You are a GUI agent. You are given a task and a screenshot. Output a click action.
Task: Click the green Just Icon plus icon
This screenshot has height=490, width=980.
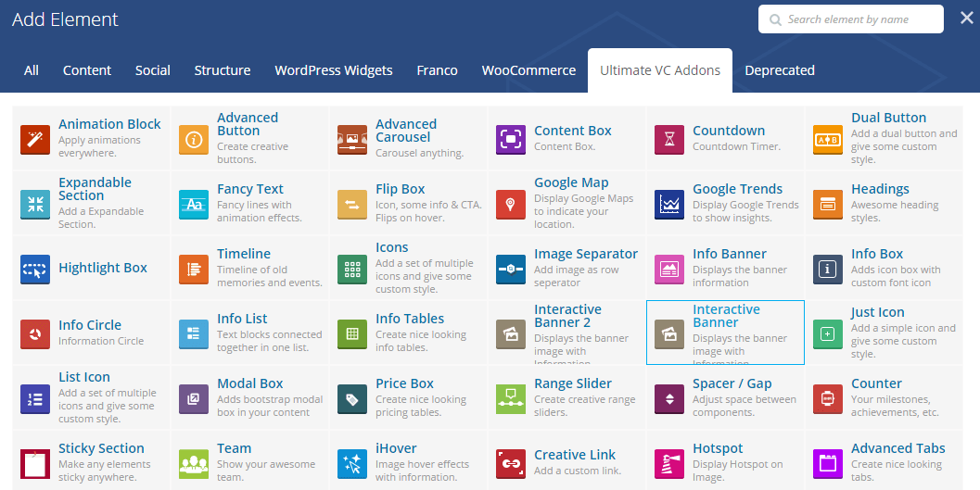coord(828,334)
